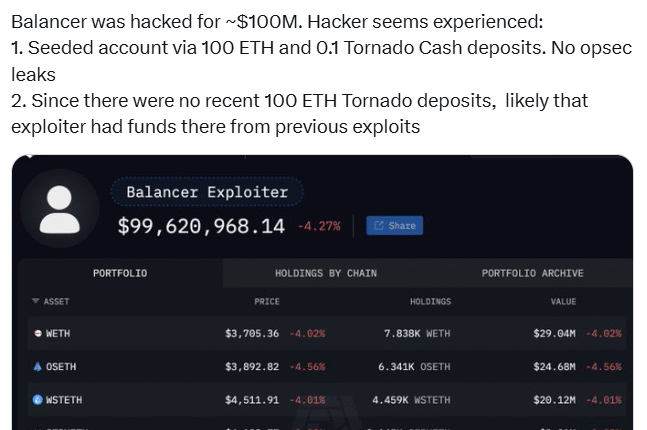Click the filter icon beside ASSET
The width and height of the screenshot is (647, 430).
coord(35,301)
